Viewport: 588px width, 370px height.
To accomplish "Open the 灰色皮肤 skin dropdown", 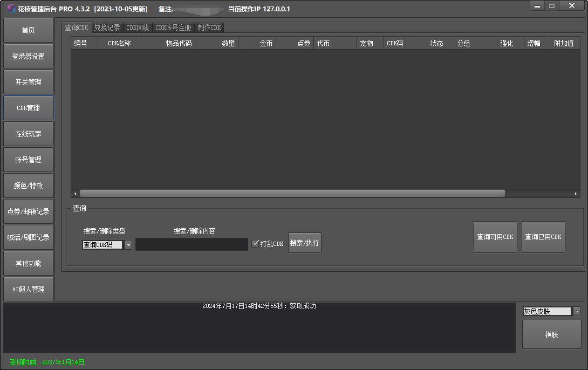I will [577, 311].
